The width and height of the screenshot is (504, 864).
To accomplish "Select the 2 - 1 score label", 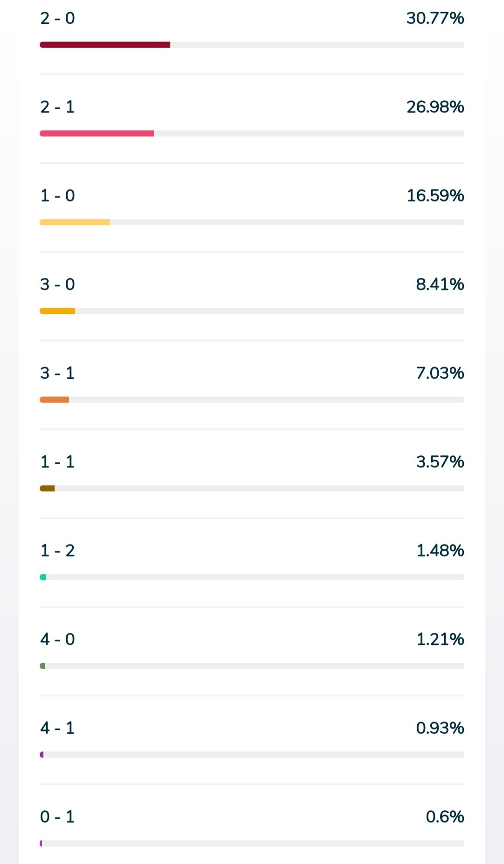I will 57,107.
